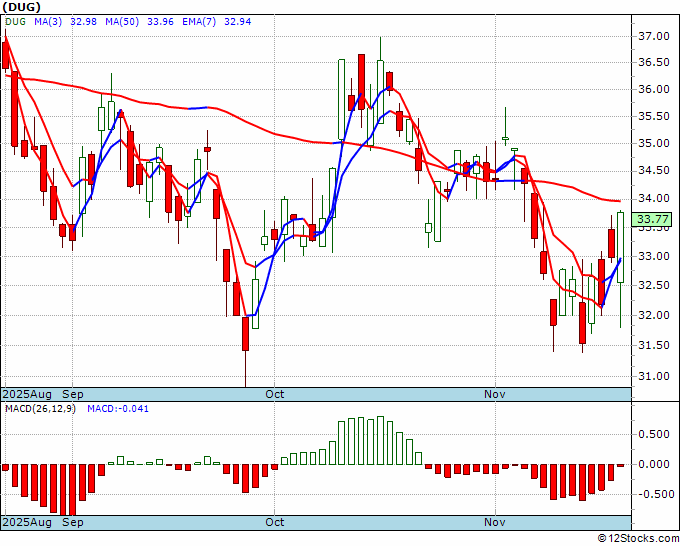Click the Sep label on MACD axis

click(x=72, y=522)
